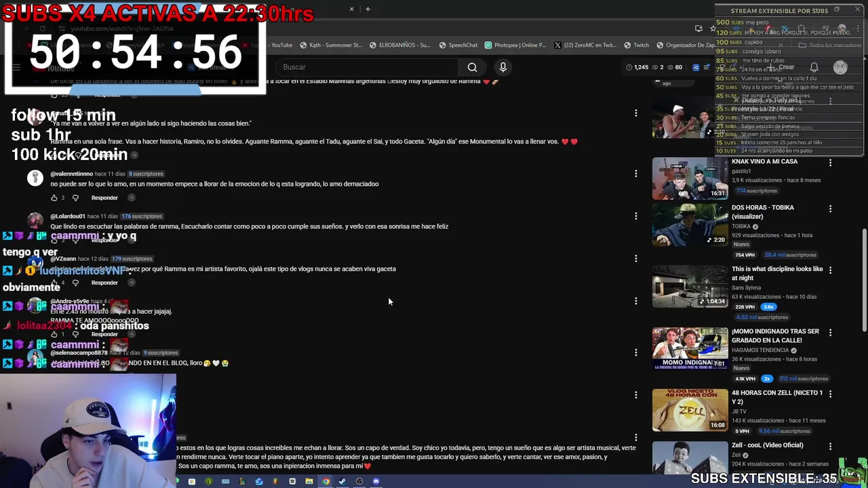Image resolution: width=868 pixels, height=488 pixels.
Task: Open the Sans Sylvna channel link
Action: [747, 288]
